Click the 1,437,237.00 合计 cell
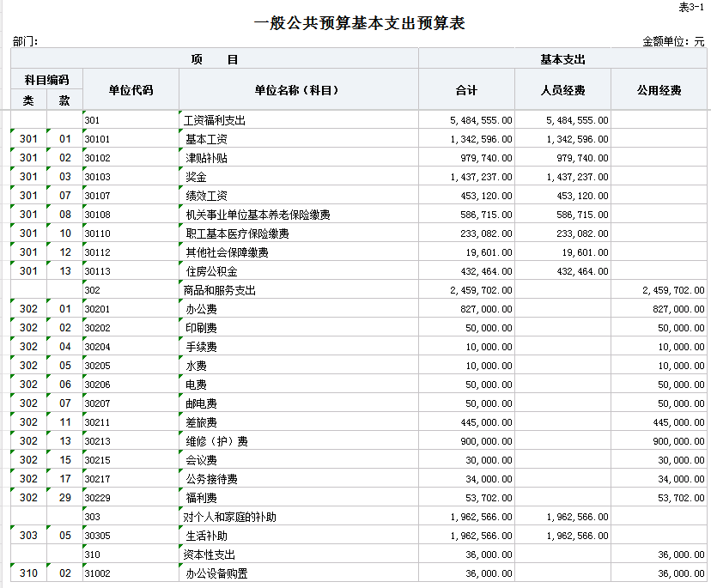 [466, 177]
